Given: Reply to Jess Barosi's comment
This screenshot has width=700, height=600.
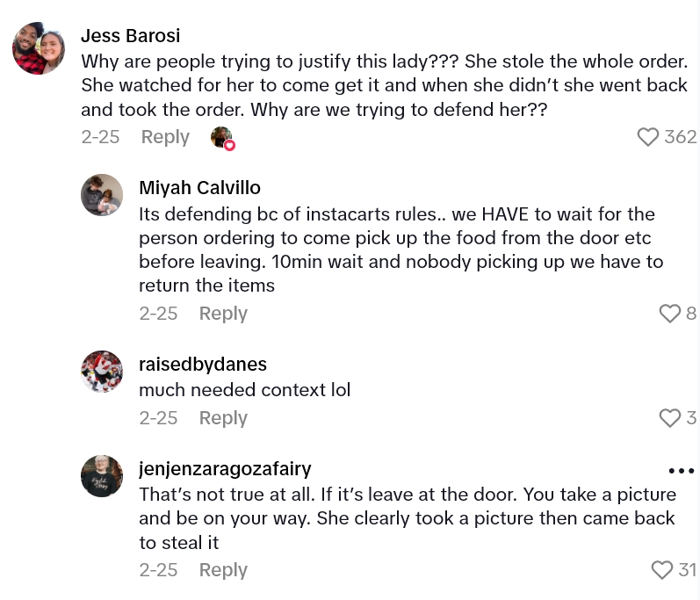Looking at the screenshot, I should tap(165, 137).
